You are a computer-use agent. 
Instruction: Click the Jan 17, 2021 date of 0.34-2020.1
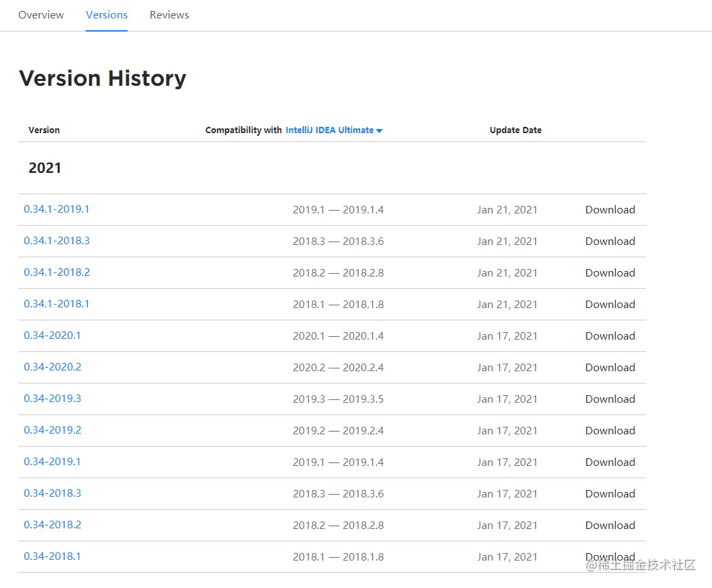(507, 336)
